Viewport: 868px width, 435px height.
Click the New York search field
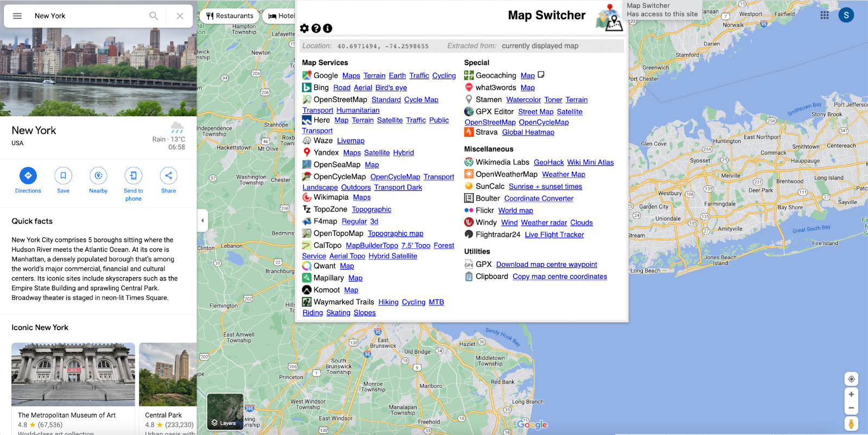click(87, 16)
